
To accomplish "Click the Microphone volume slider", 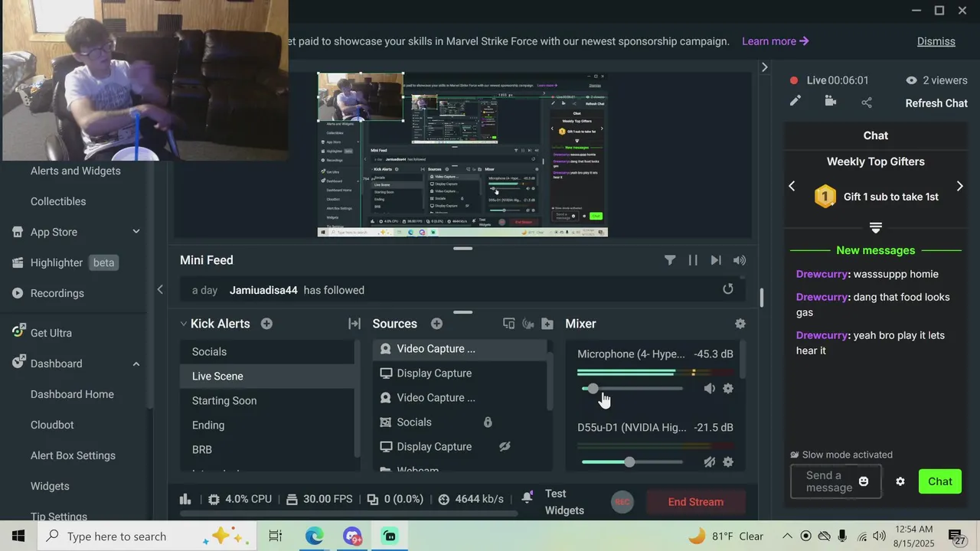I will click(x=632, y=389).
